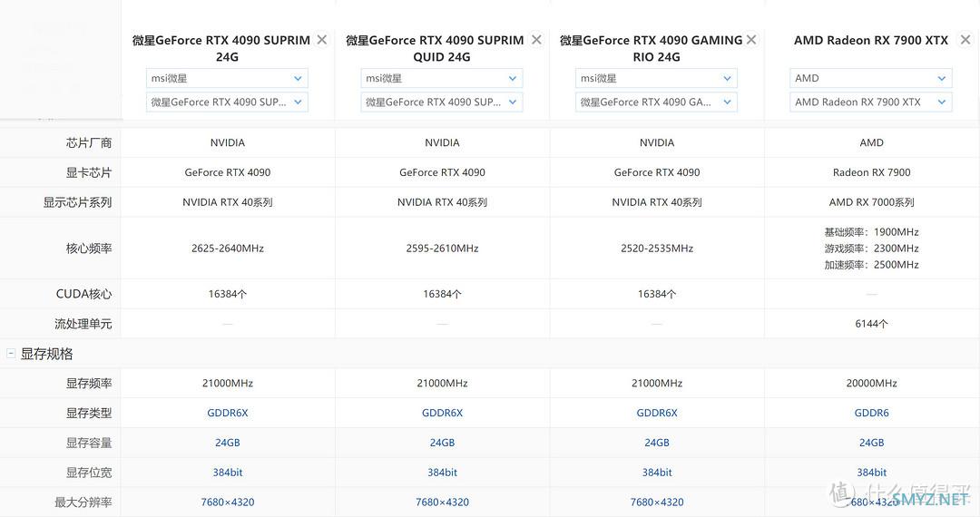Screen dimensions: 980x517
Task: Click the 显卡芯片 row label
Action: [x=89, y=173]
